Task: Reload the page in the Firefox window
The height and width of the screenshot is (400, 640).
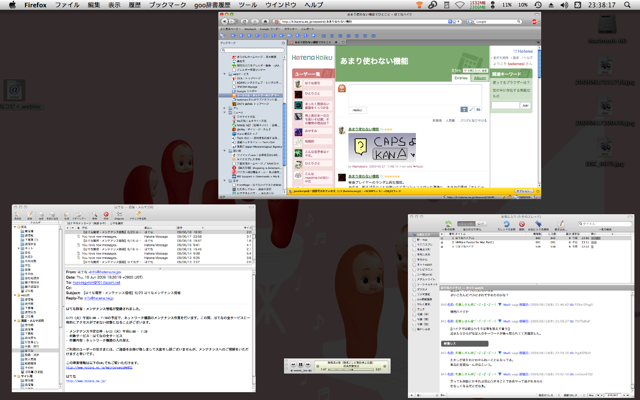Action: 244,21
